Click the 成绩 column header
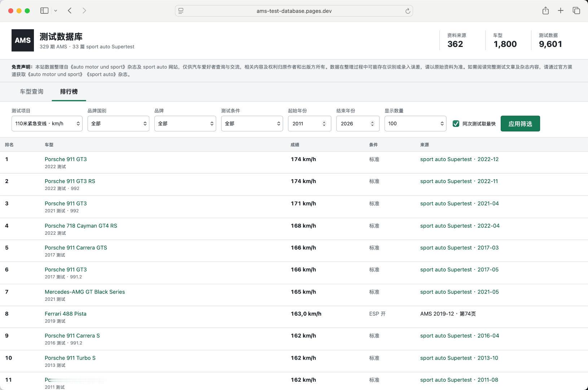Viewport: 588px width, 390px height. (x=295, y=145)
